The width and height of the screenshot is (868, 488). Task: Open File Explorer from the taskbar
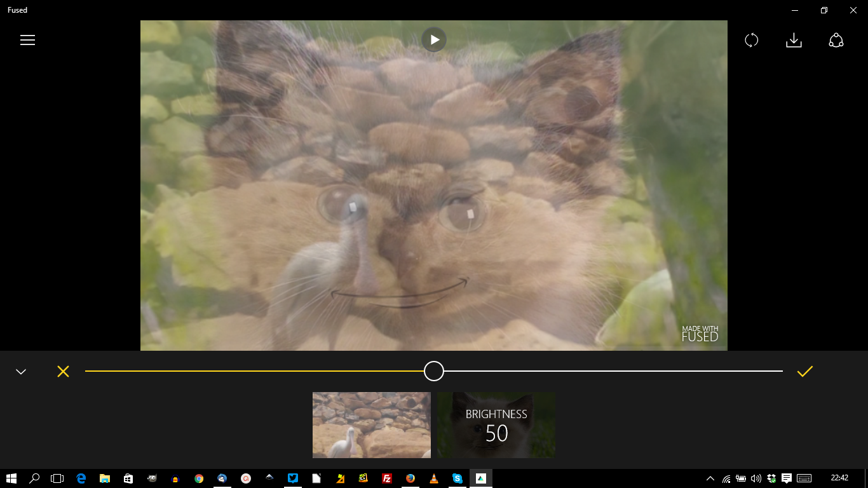105,478
